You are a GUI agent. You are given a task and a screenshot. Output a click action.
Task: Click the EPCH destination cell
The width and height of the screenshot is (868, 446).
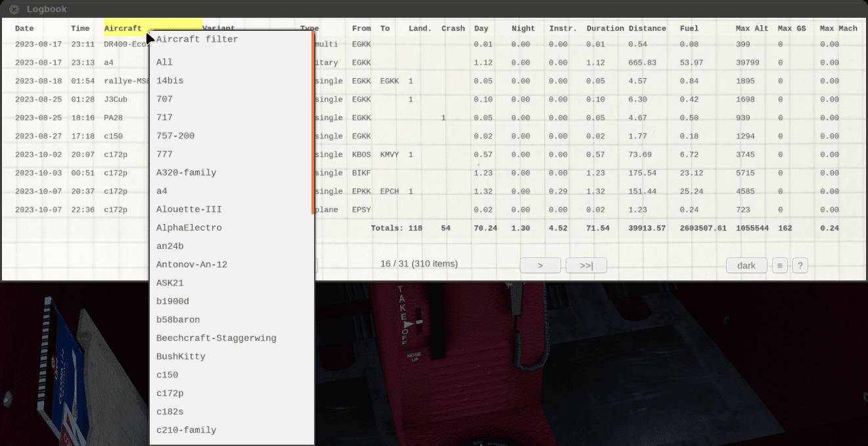click(390, 191)
